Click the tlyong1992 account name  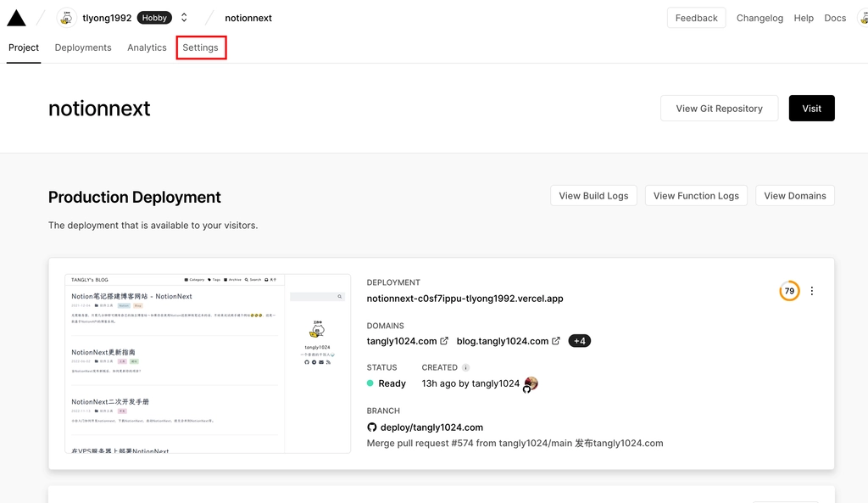tap(107, 18)
